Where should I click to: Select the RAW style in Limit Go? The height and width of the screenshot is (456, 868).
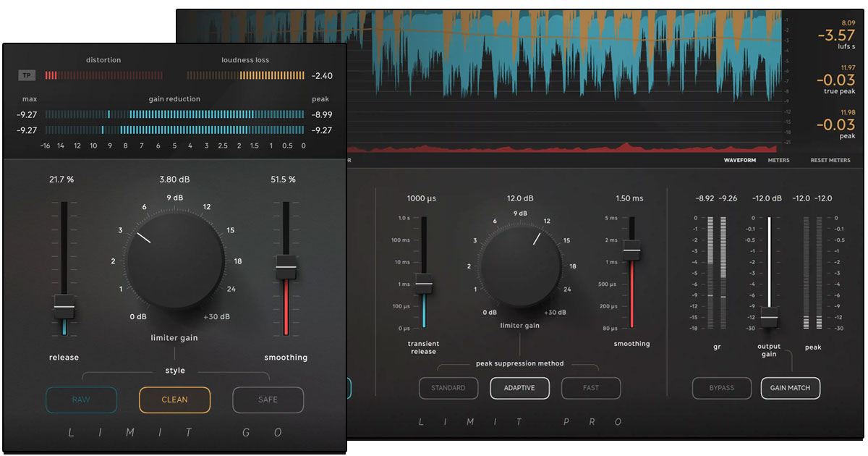click(81, 400)
